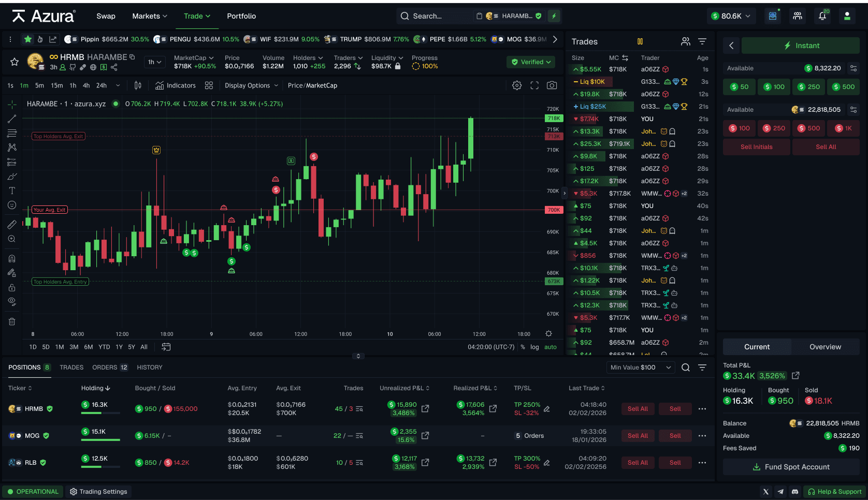868x500 pixels.
Task: Open chart type candlestick icon
Action: click(138, 85)
